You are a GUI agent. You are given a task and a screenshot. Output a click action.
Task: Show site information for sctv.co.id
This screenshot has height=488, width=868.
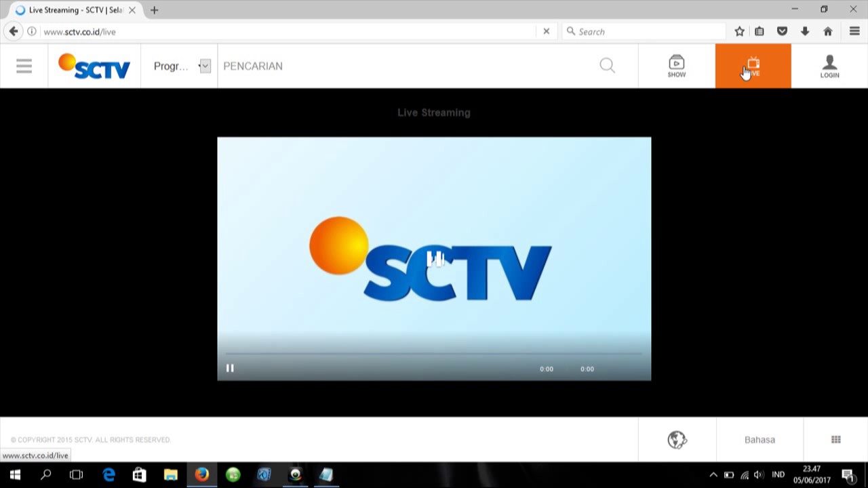click(x=31, y=31)
